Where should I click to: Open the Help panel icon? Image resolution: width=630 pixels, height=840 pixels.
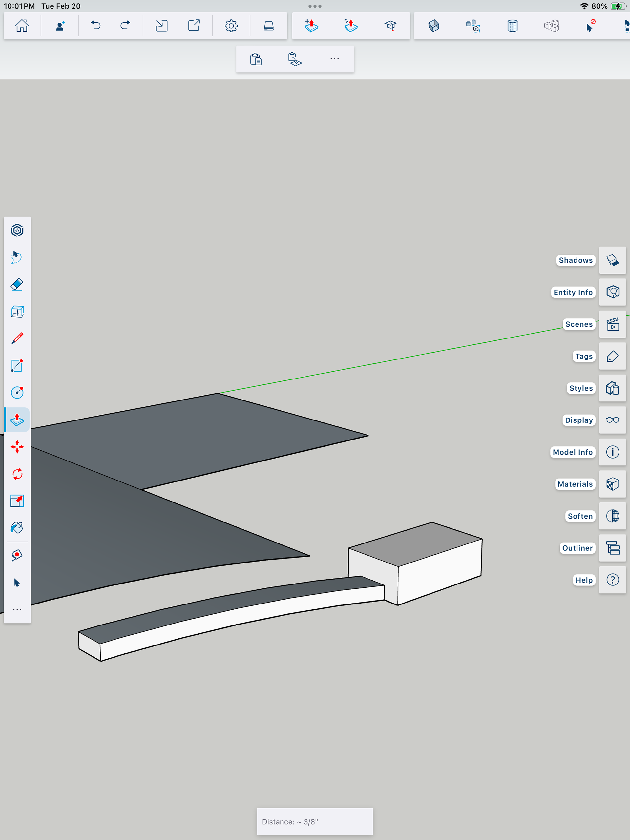coord(613,580)
